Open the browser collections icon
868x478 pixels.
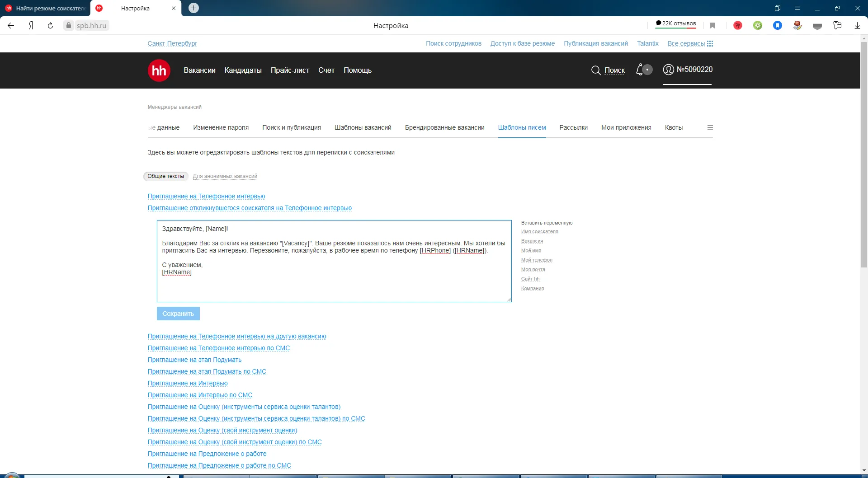click(778, 8)
